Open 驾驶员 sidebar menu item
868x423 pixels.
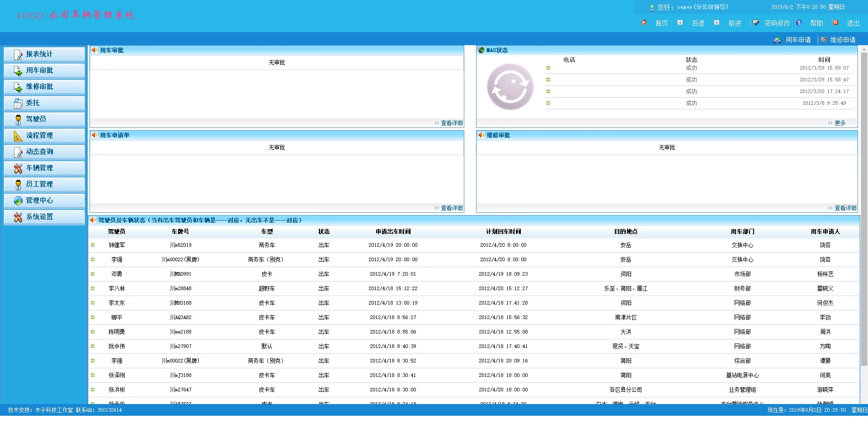point(44,119)
